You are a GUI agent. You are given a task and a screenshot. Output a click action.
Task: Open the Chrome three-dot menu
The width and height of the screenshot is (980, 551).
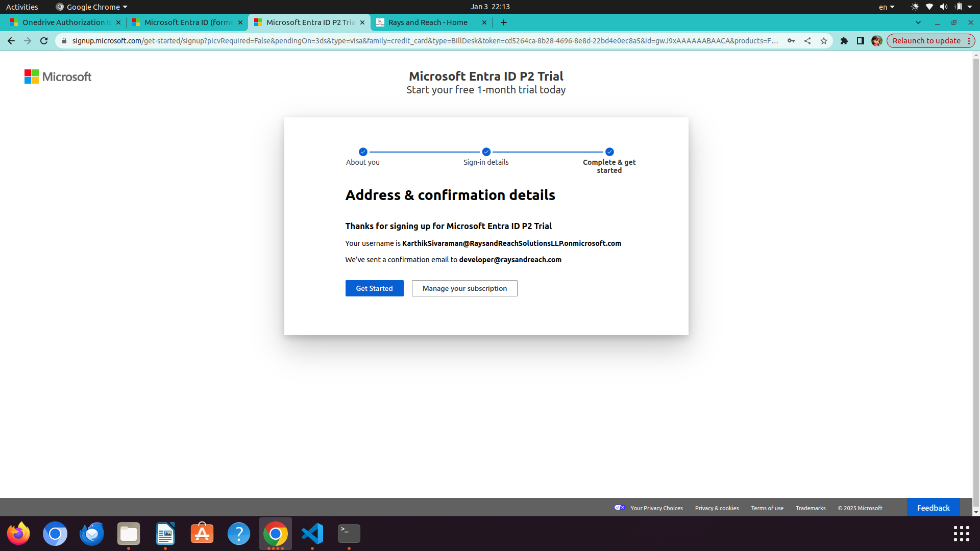(969, 41)
